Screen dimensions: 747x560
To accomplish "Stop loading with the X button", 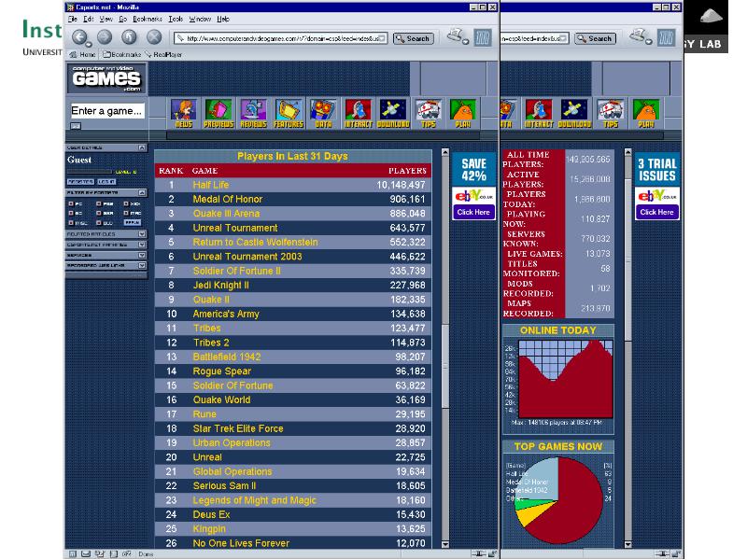I will [154, 36].
